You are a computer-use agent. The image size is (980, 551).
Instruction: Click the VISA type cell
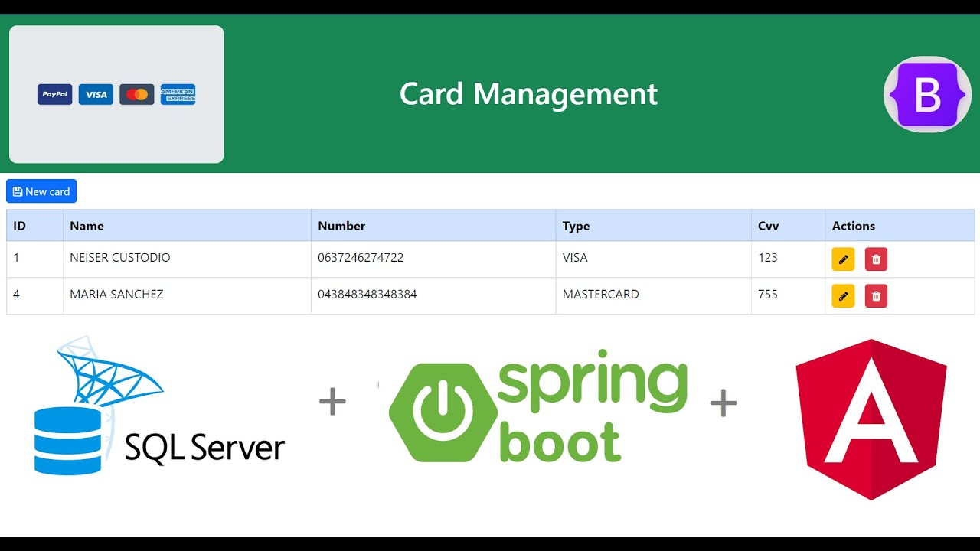(x=653, y=259)
